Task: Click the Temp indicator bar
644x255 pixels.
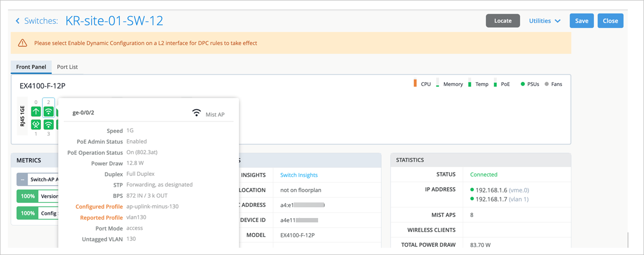Action: [x=470, y=84]
